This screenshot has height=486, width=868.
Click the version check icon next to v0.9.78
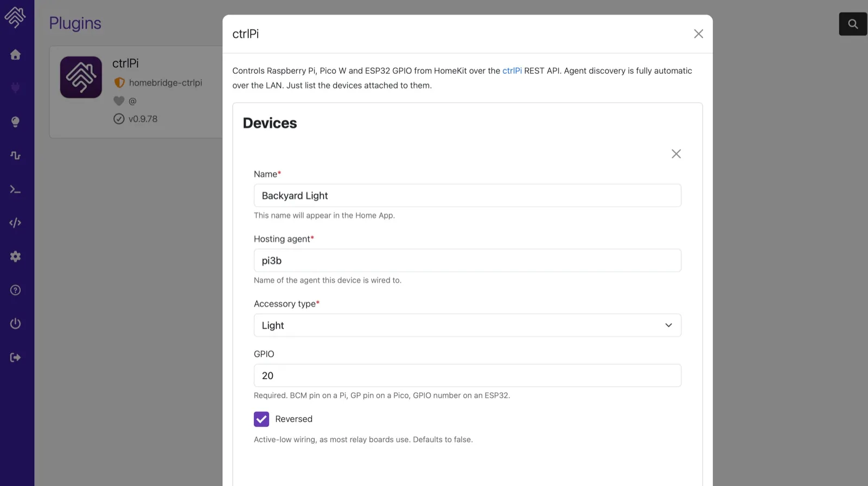119,119
